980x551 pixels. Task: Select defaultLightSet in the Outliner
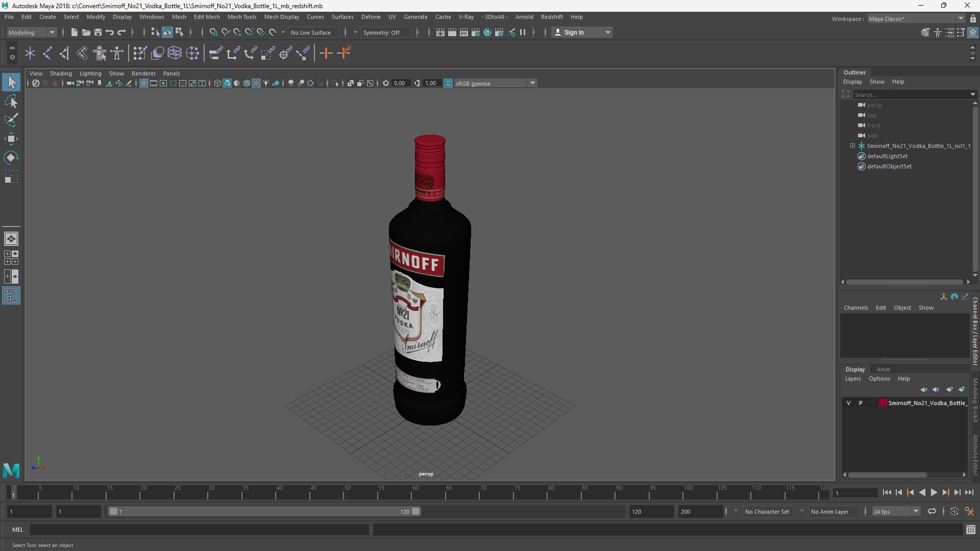click(887, 156)
